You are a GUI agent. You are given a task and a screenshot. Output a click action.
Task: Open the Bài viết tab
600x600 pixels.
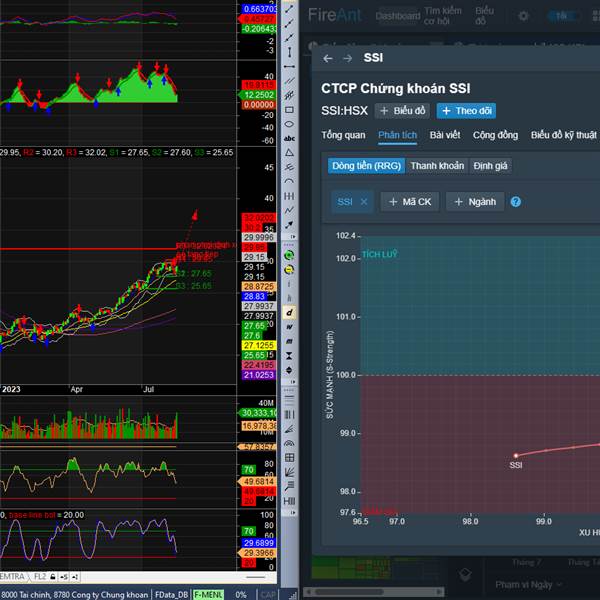coord(445,135)
